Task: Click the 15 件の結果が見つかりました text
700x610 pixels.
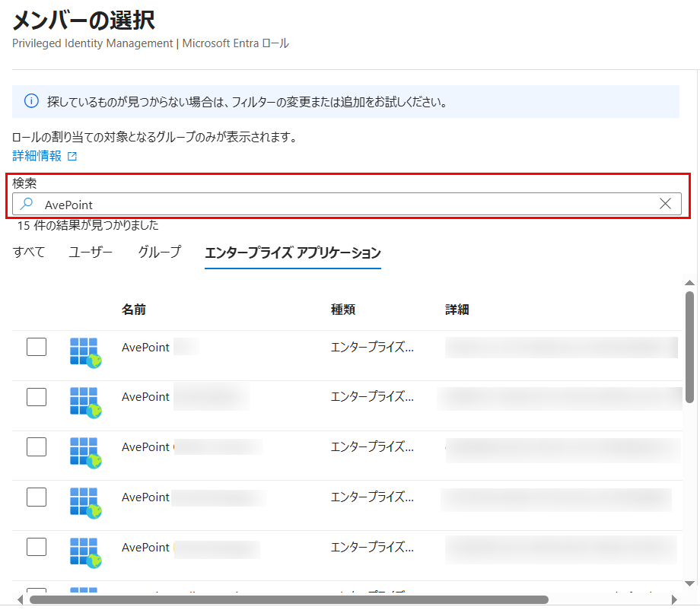Action: 88,225
